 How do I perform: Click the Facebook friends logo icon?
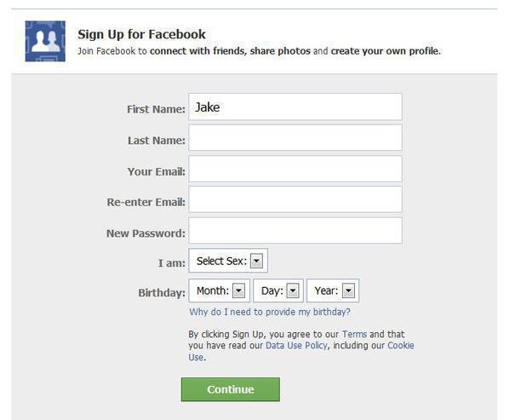[x=45, y=41]
